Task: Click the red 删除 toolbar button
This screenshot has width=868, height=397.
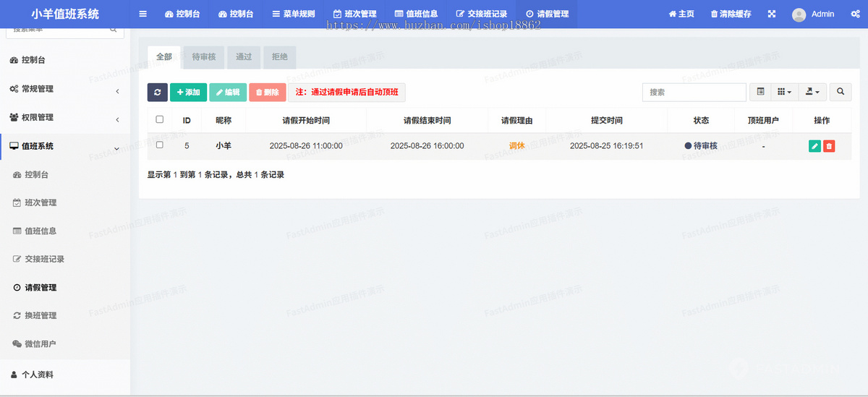Action: click(268, 93)
